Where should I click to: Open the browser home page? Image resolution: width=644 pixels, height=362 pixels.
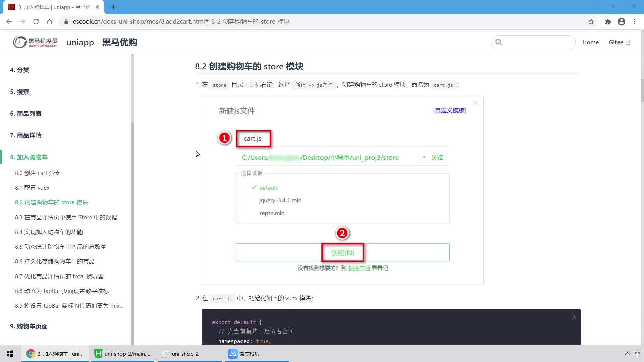coord(49,22)
